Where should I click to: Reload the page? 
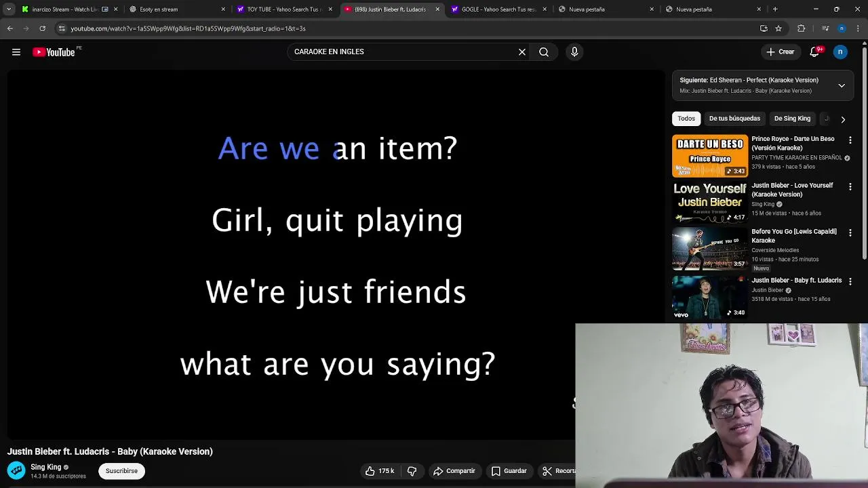tap(42, 28)
